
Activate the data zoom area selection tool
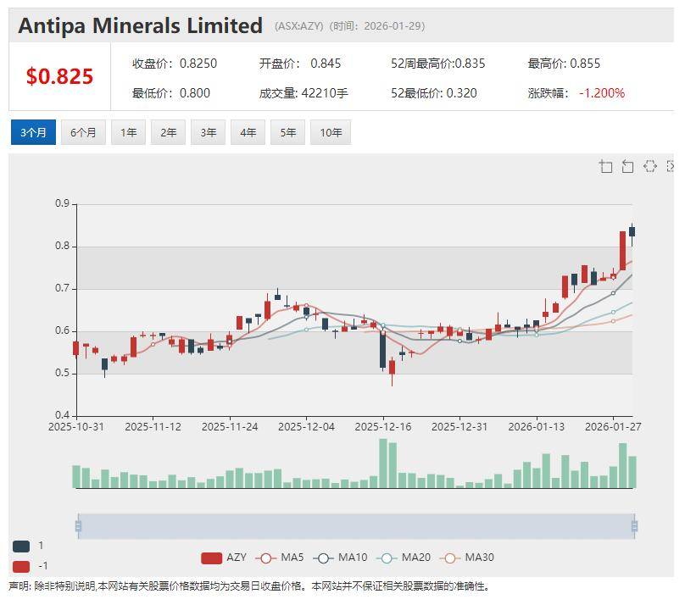(605, 166)
